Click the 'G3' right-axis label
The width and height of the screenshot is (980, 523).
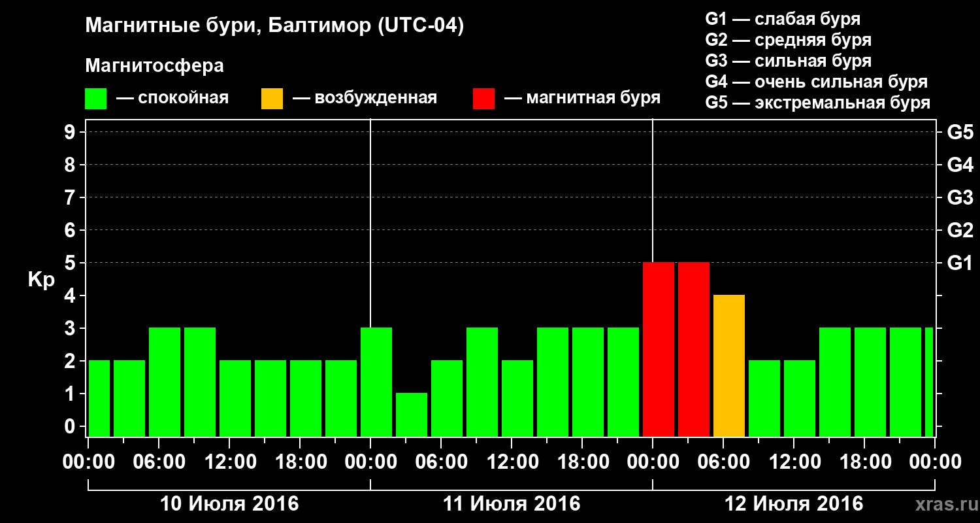[960, 197]
